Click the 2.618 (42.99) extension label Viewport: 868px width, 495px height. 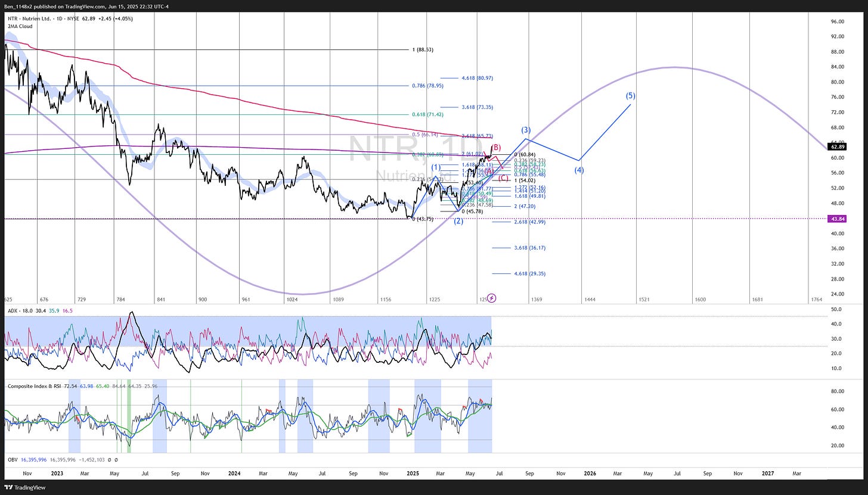[529, 222]
